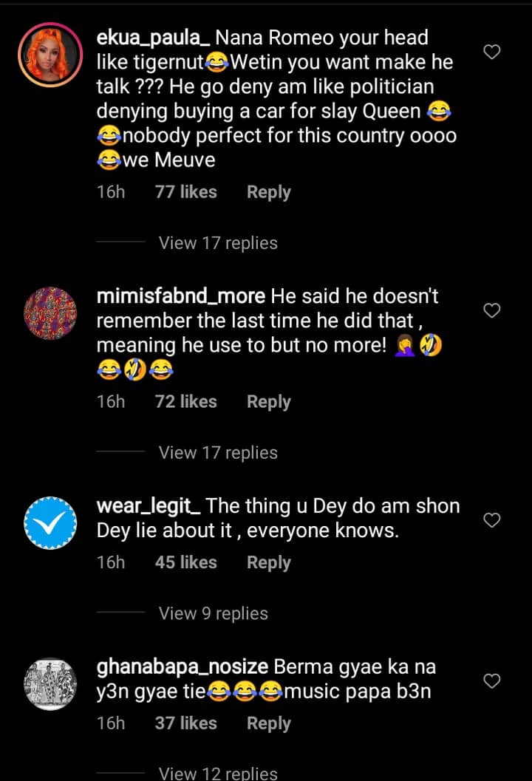Image resolution: width=532 pixels, height=781 pixels.
Task: Like ekua_paula_'s comment with the heart
Action: pyautogui.click(x=491, y=52)
